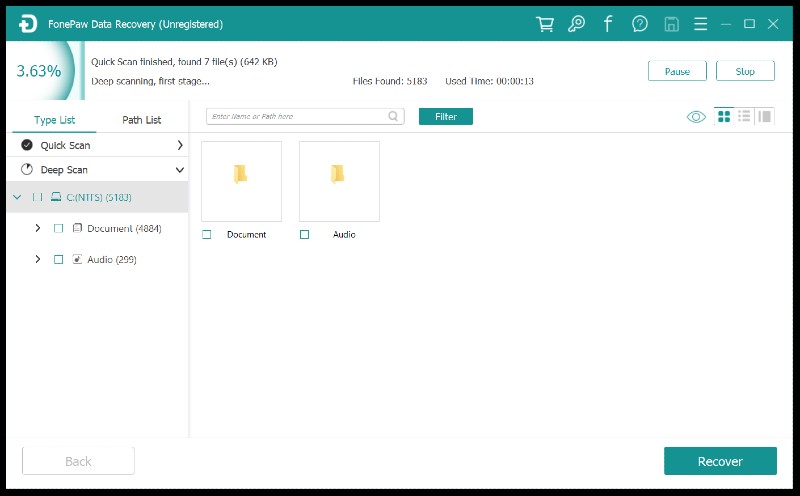
Task: Select the C:(NTFS) (5183) row label
Action: [x=99, y=197]
